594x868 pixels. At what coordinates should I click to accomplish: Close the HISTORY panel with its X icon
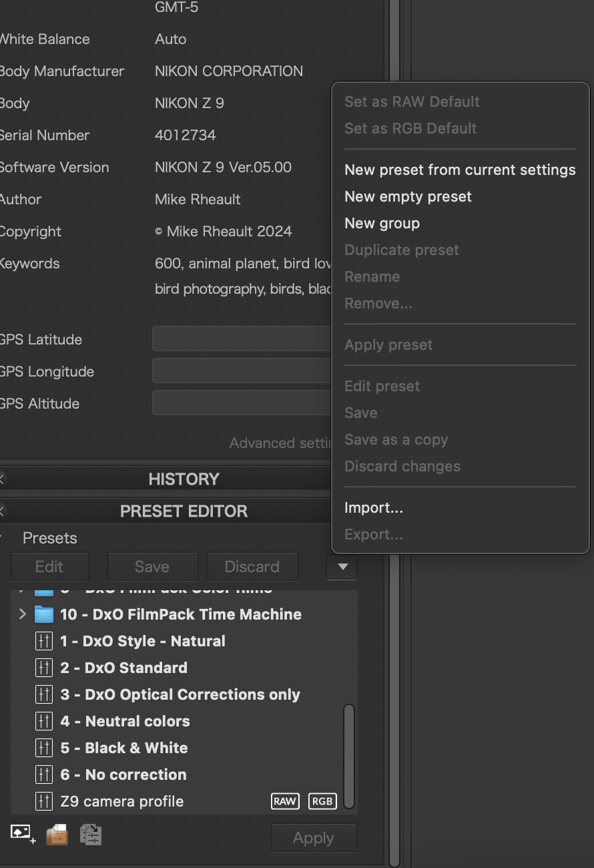click(x=2, y=479)
